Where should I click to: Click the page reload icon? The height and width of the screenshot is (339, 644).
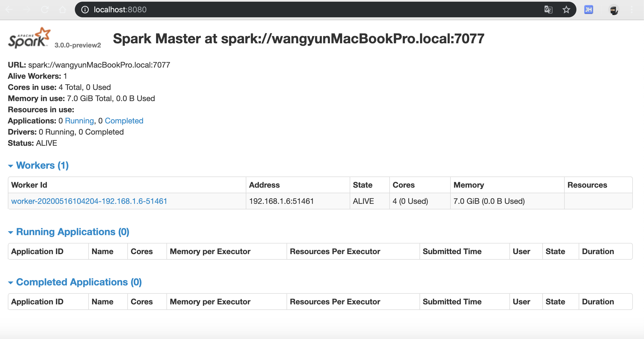coord(45,9)
